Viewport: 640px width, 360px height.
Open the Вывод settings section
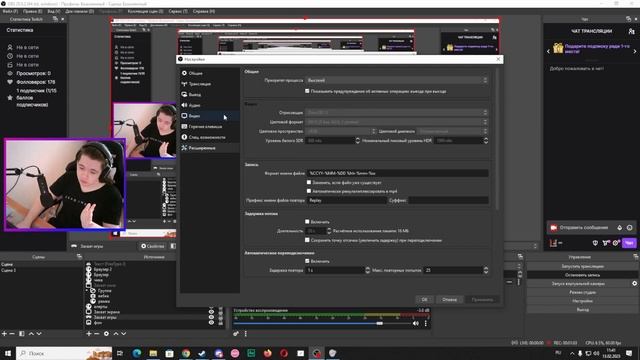coord(209,94)
